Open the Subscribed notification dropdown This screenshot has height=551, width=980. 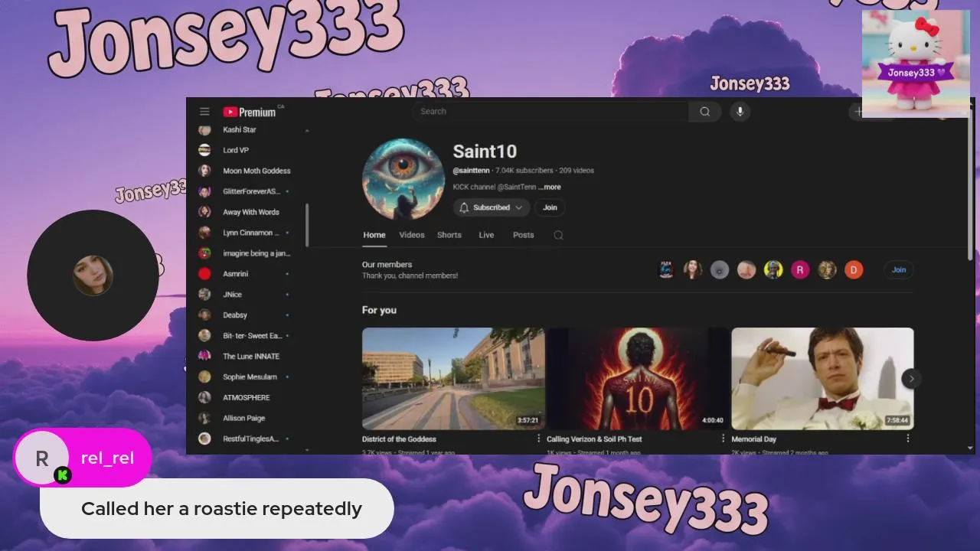pos(492,207)
